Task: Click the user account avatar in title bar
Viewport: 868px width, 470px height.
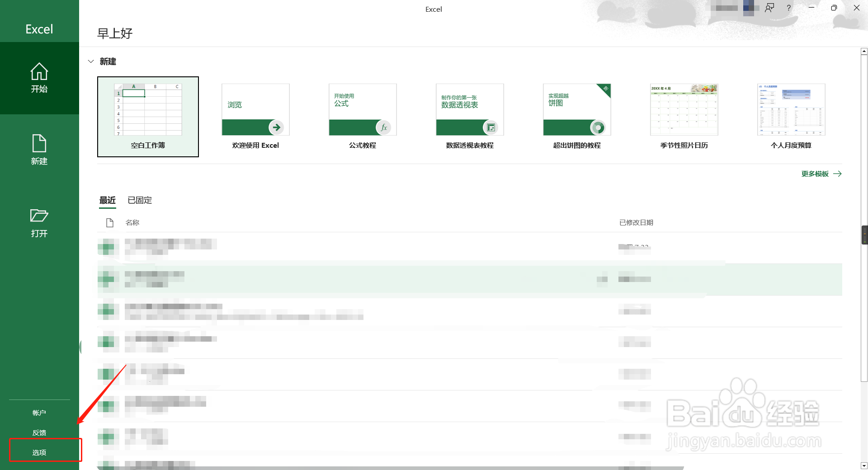Action: tap(749, 8)
